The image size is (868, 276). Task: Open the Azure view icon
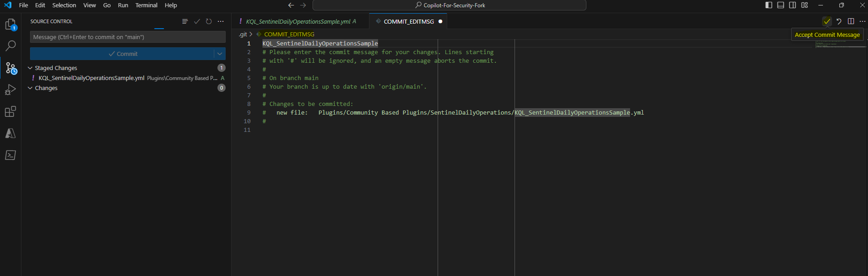click(x=10, y=133)
